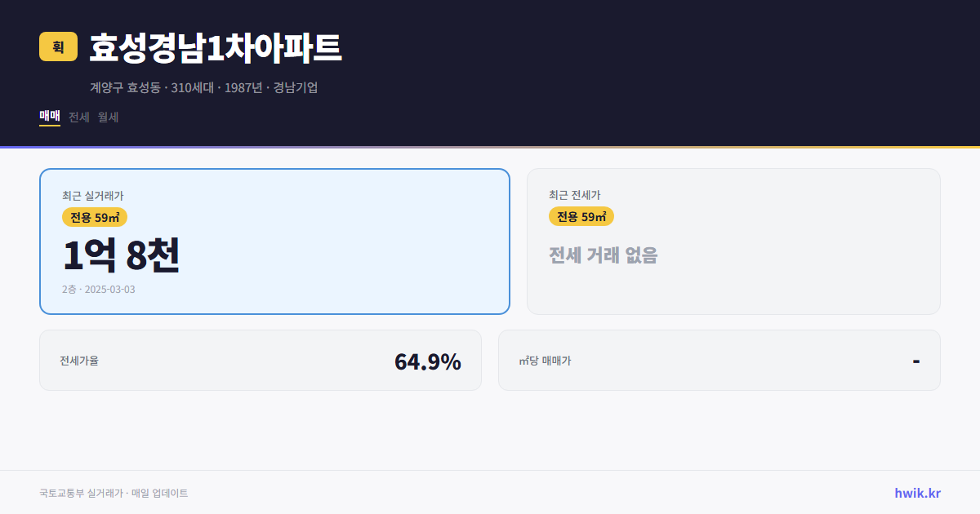Image resolution: width=980 pixels, height=514 pixels.
Task: Click the apartment title 효성경남1차아파트
Action: click(x=216, y=48)
